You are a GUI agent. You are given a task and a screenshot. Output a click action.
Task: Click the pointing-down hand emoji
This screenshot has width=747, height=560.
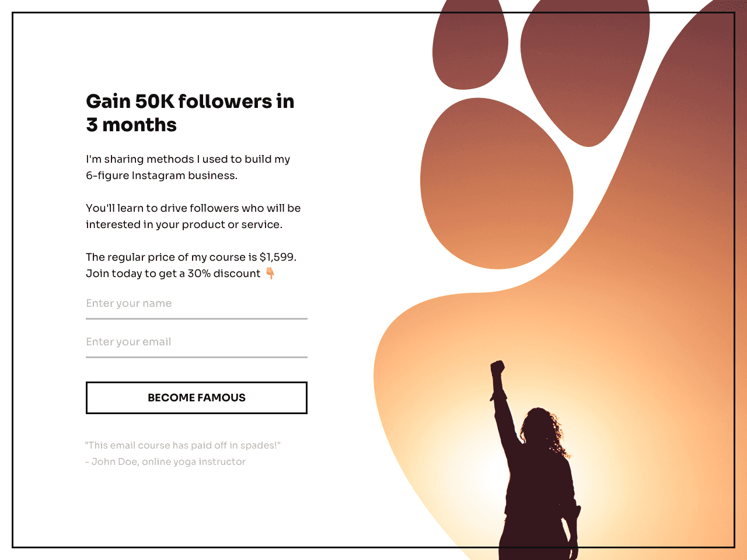click(x=270, y=274)
